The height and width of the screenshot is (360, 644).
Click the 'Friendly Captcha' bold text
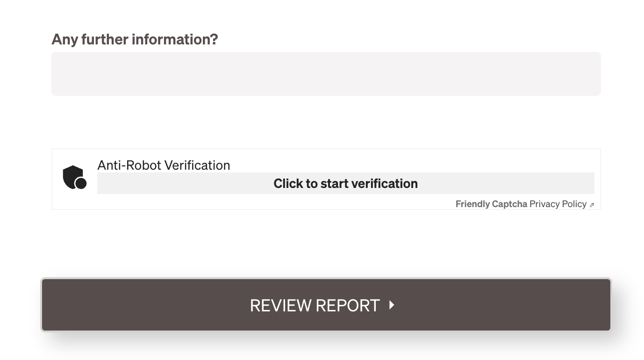pos(491,204)
